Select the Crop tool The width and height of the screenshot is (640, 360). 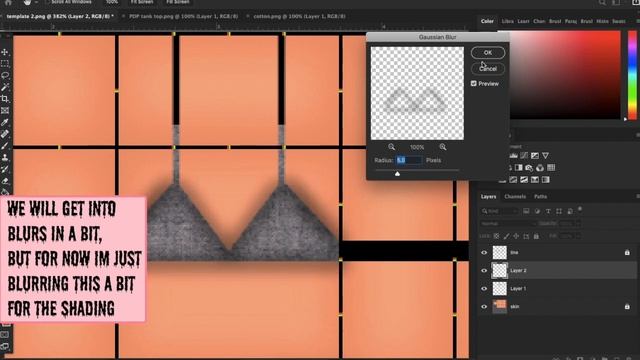(5, 99)
